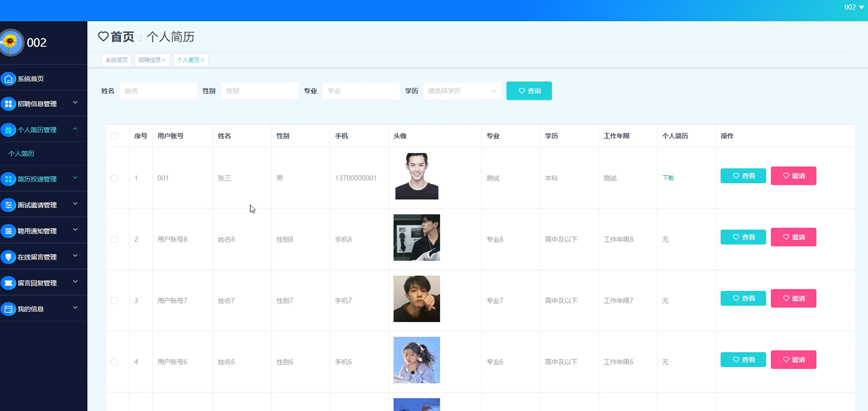Open the avatar photo of 姓名6
The width and height of the screenshot is (868, 411).
click(x=417, y=360)
